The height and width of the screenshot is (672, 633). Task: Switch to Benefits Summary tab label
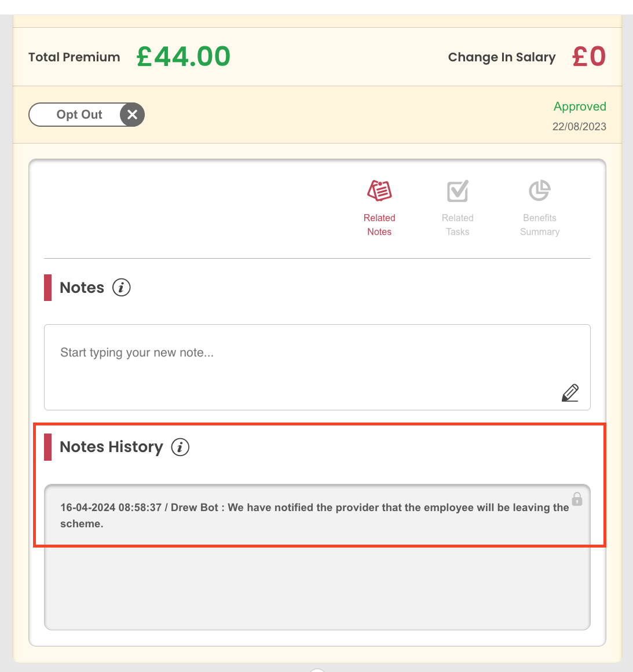point(540,225)
